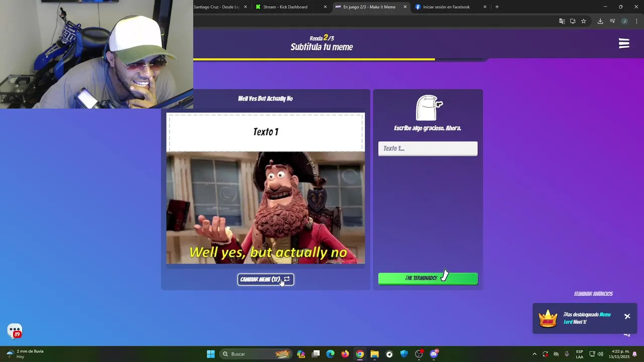Click the Well Yes But Actually No title

[x=265, y=99]
